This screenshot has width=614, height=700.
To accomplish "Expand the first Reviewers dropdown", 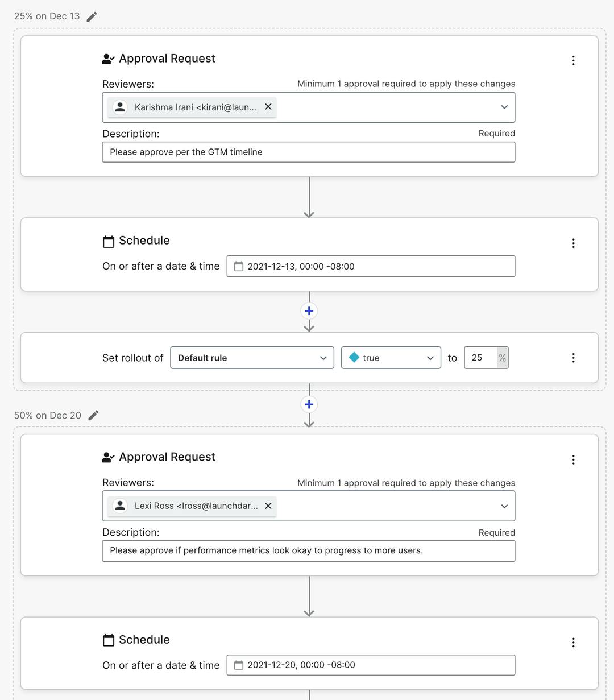I will coord(504,107).
